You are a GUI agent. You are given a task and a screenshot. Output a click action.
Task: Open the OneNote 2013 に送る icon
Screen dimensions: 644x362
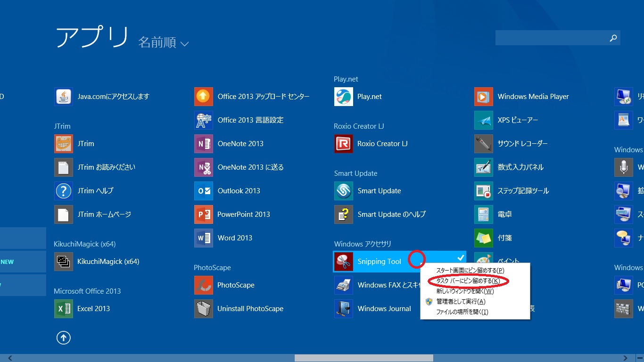[204, 167]
